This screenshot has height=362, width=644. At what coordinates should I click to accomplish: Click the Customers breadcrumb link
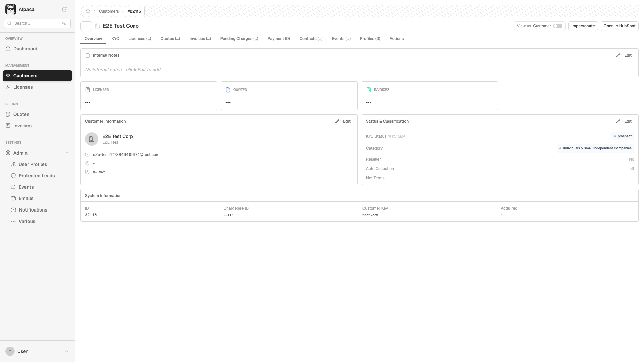pyautogui.click(x=109, y=11)
